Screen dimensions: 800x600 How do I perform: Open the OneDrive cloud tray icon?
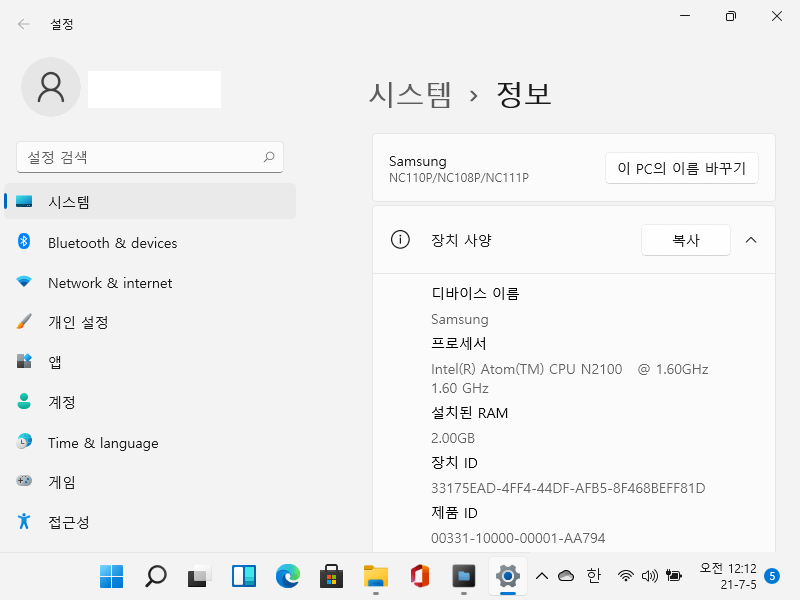pos(566,576)
